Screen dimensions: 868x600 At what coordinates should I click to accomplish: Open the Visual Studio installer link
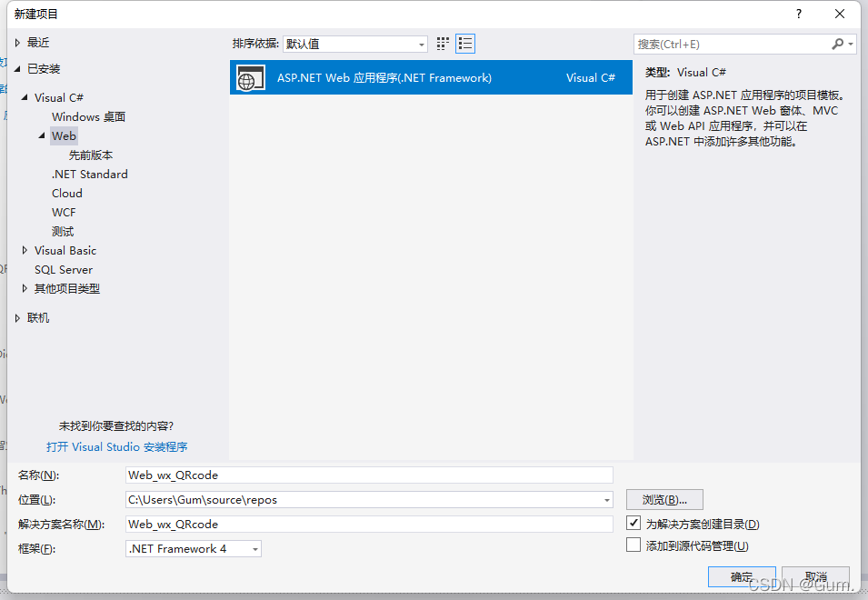tap(117, 446)
